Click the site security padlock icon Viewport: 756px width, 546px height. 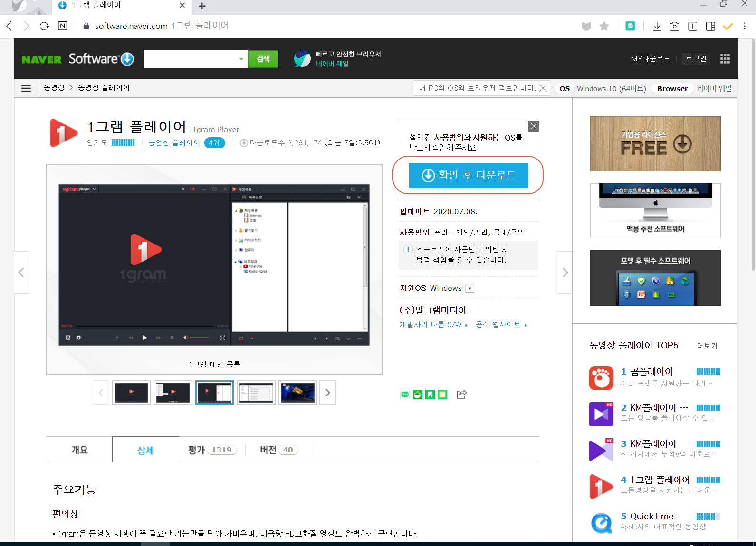click(86, 26)
